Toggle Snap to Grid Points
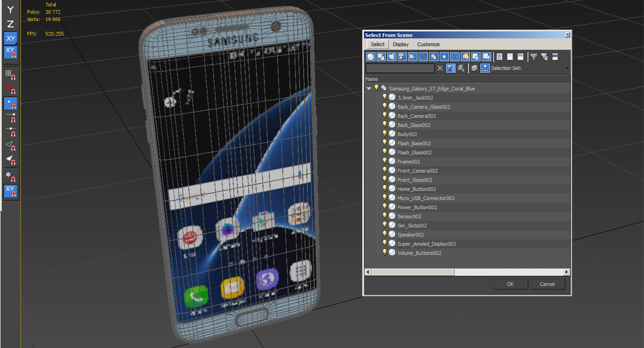Viewport: 644px width, 348px height. tap(10, 75)
